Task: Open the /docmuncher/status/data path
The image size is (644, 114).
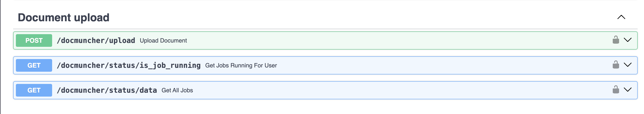Action: click(107, 90)
